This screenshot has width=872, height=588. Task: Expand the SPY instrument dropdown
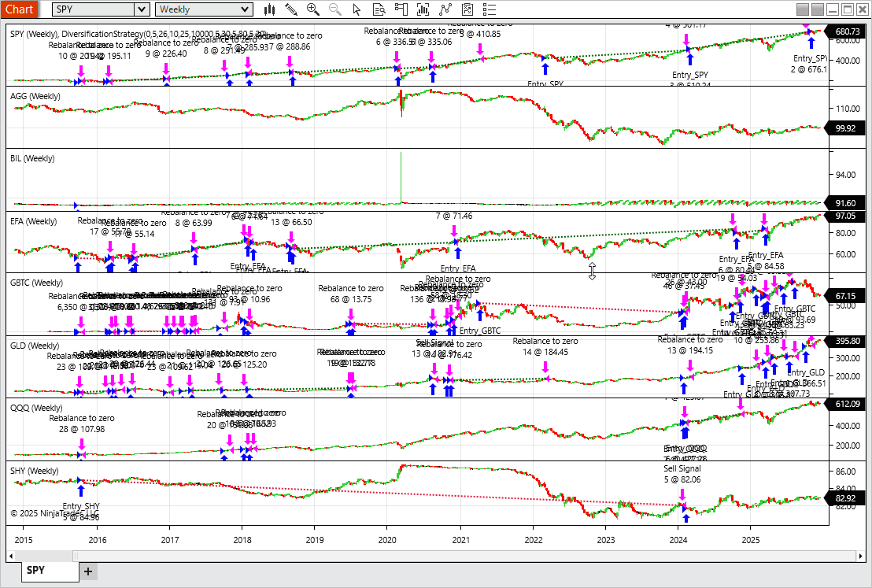142,9
